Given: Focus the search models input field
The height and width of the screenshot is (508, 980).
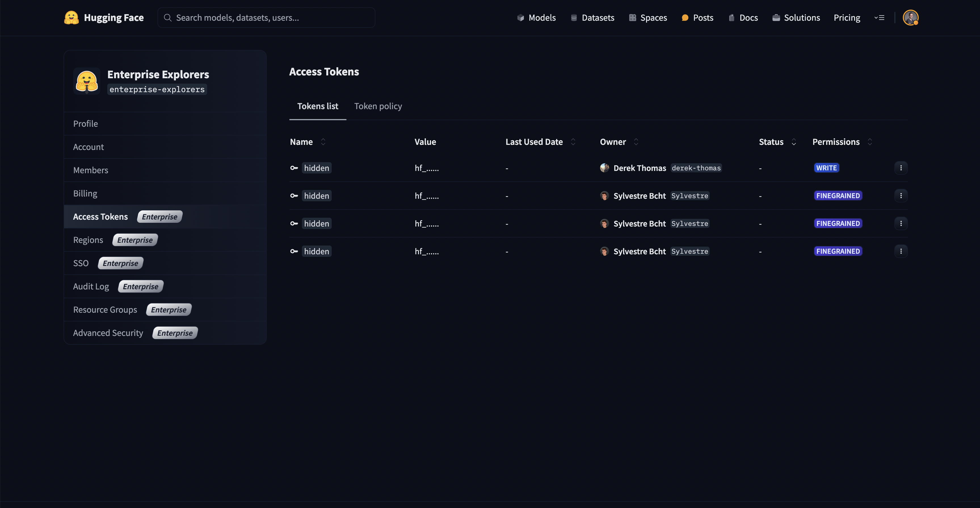Looking at the screenshot, I should pyautogui.click(x=266, y=18).
